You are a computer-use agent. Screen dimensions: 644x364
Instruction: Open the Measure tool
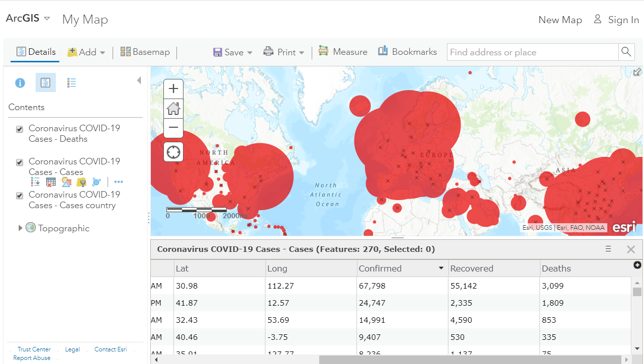tap(343, 52)
